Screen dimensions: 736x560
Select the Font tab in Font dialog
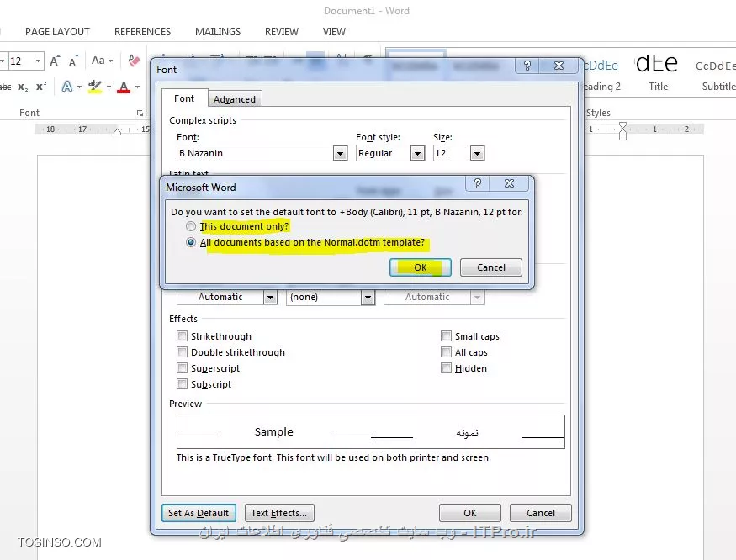pos(184,98)
